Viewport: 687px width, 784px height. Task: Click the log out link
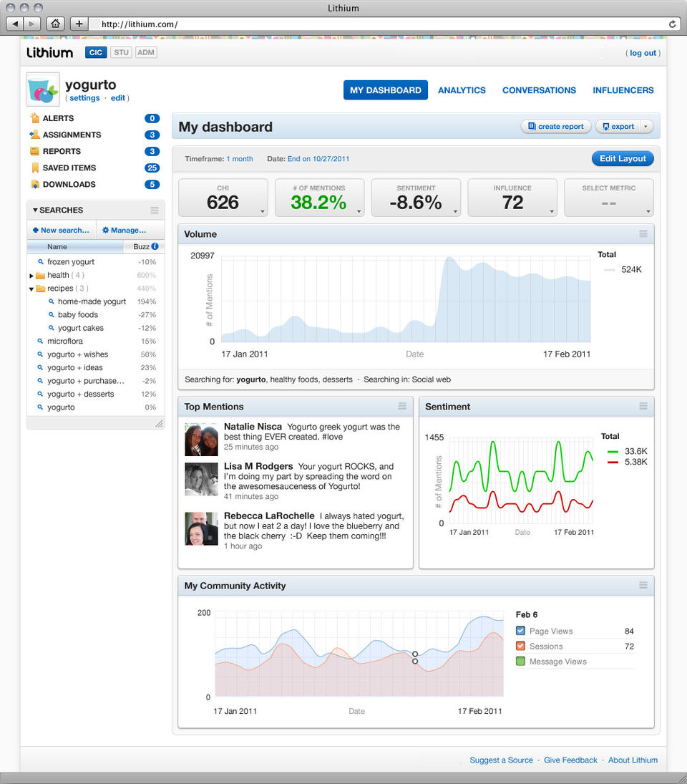pos(643,53)
